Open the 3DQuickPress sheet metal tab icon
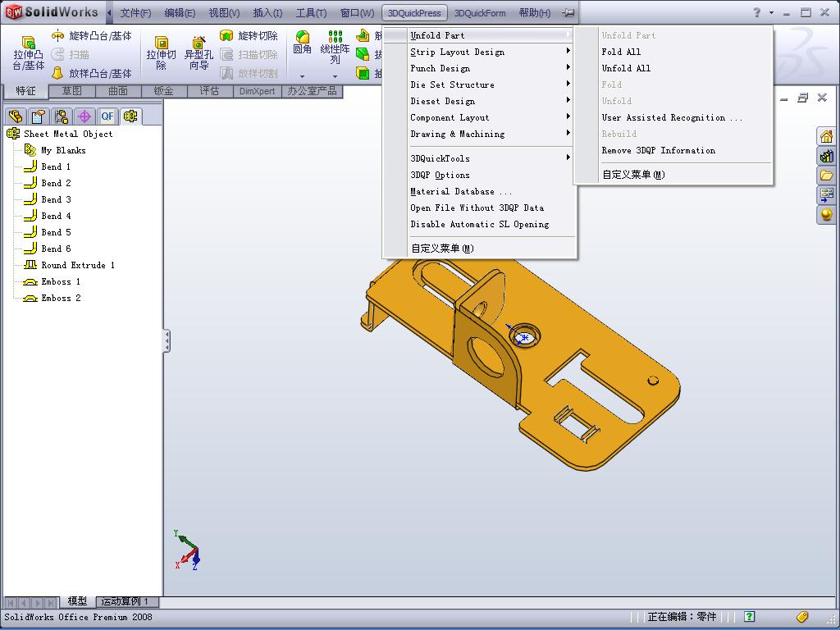Image resolution: width=840 pixels, height=630 pixels. tap(130, 116)
